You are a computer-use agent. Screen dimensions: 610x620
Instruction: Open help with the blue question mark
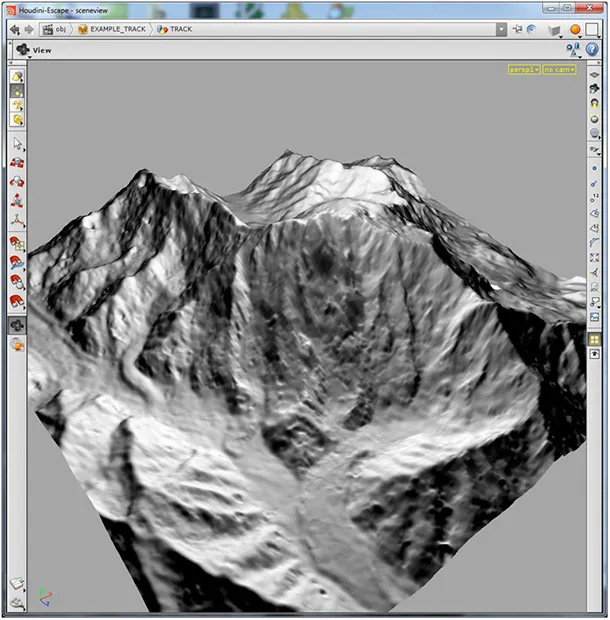coord(592,49)
